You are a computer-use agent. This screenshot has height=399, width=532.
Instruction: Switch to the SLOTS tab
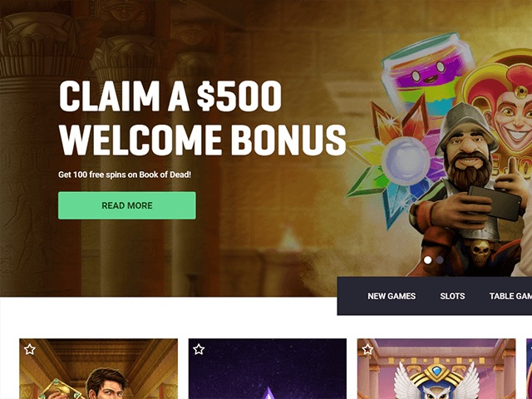[452, 296]
